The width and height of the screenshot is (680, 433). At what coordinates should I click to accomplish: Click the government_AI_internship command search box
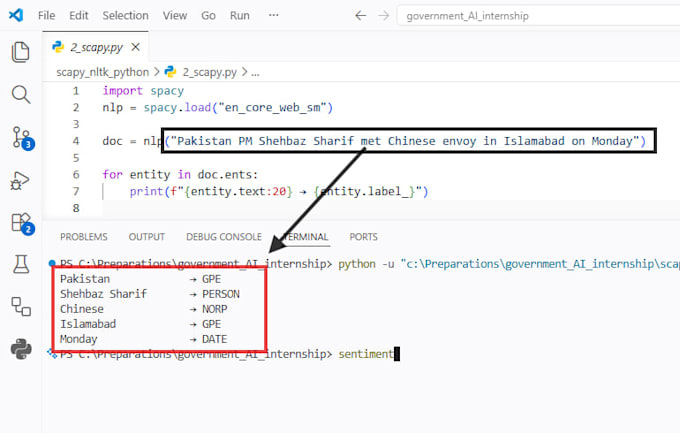tap(538, 16)
